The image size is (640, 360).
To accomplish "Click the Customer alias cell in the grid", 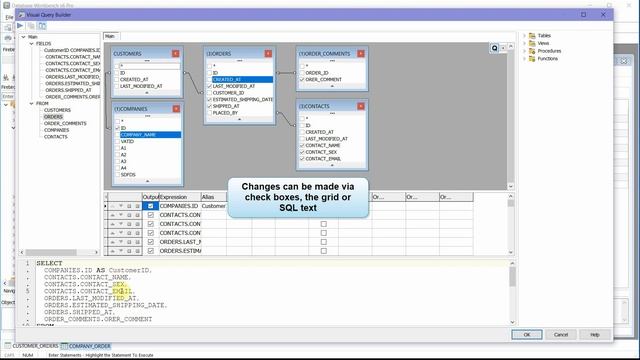I will tap(213, 206).
